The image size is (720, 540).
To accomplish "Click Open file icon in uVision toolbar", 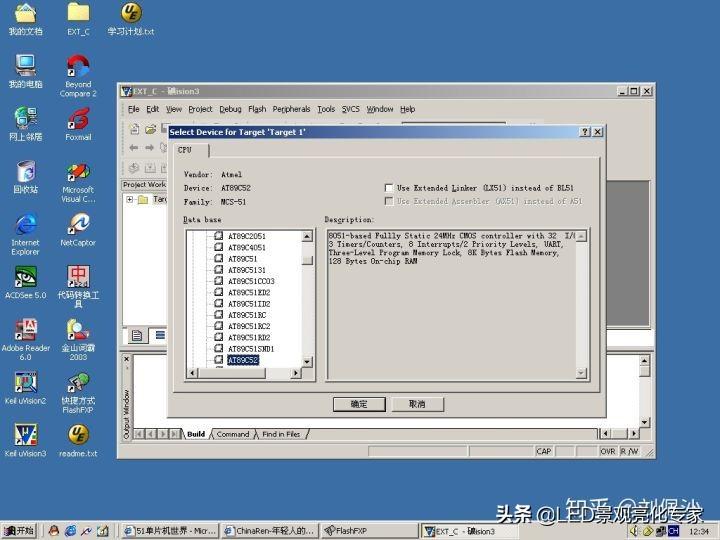I will (151, 129).
